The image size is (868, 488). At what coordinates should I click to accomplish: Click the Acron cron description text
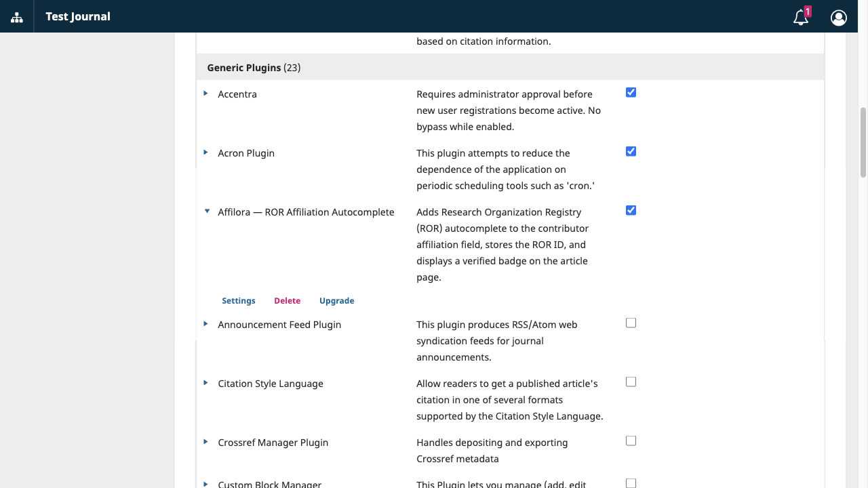[506, 169]
